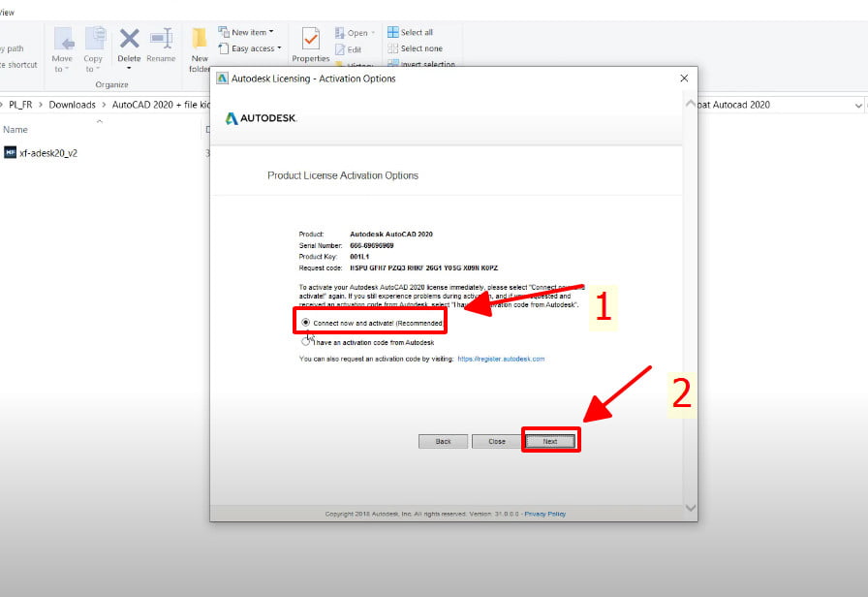Screen dimensions: 868x597
Task: Expand the chevron after Downloads in breadcrumb
Action: tap(104, 105)
